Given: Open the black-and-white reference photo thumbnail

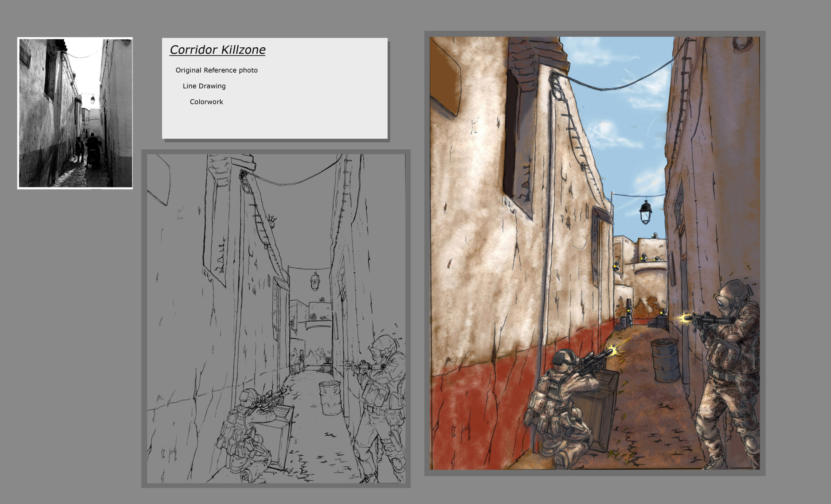Looking at the screenshot, I should pyautogui.click(x=75, y=113).
